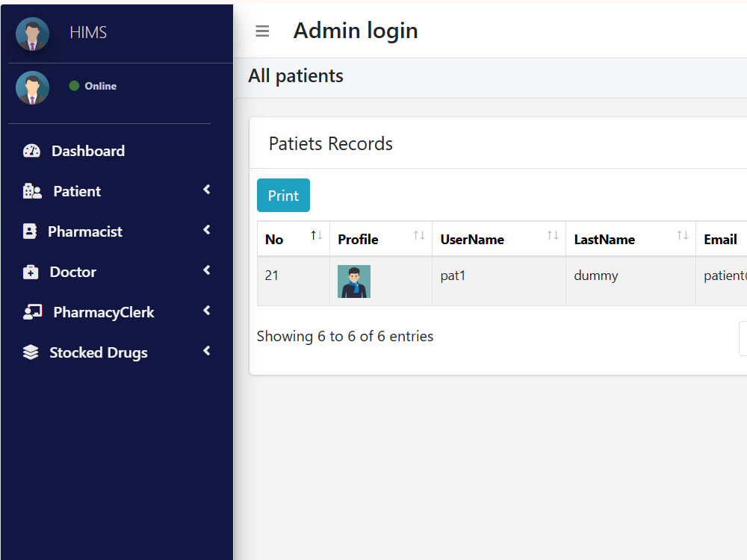Image resolution: width=747 pixels, height=560 pixels.
Task: Click Showing 6 to 6 entries info
Action: [345, 336]
